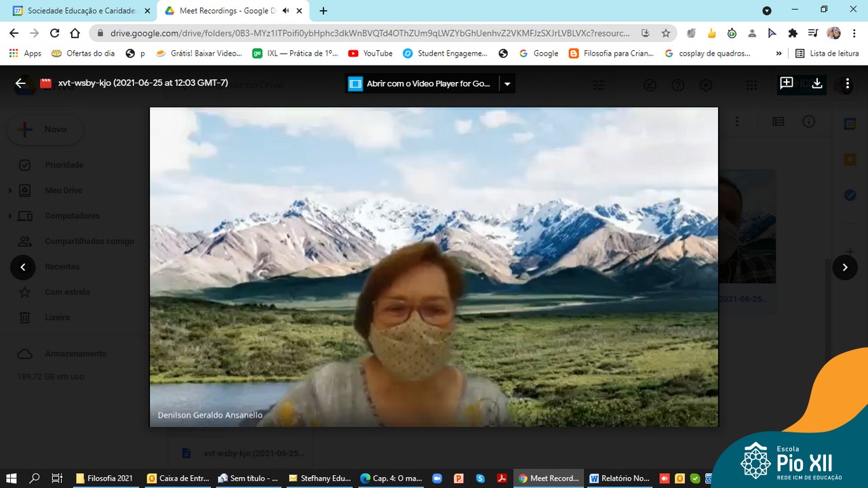The height and width of the screenshot is (488, 868).
Task: Open Chrome extensions puzzle icon
Action: coord(793,33)
